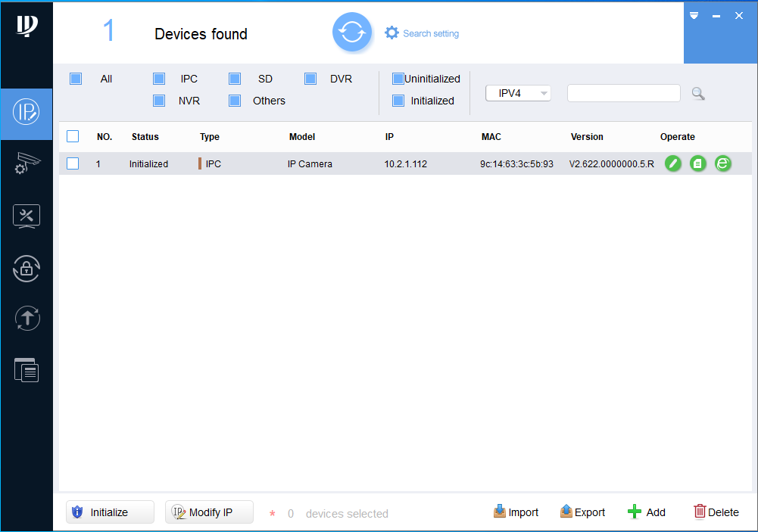
Task: Sort by the Model column header
Action: [x=302, y=137]
